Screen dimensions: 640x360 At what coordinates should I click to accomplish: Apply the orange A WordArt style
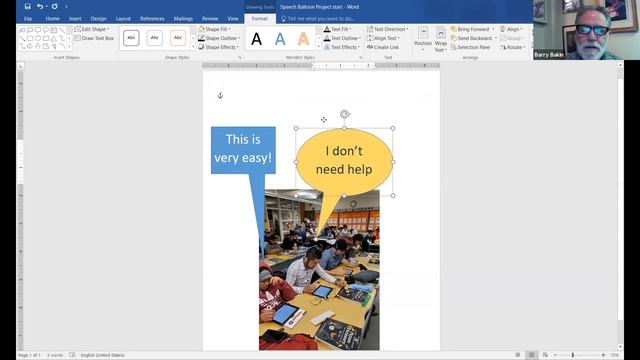(x=303, y=39)
